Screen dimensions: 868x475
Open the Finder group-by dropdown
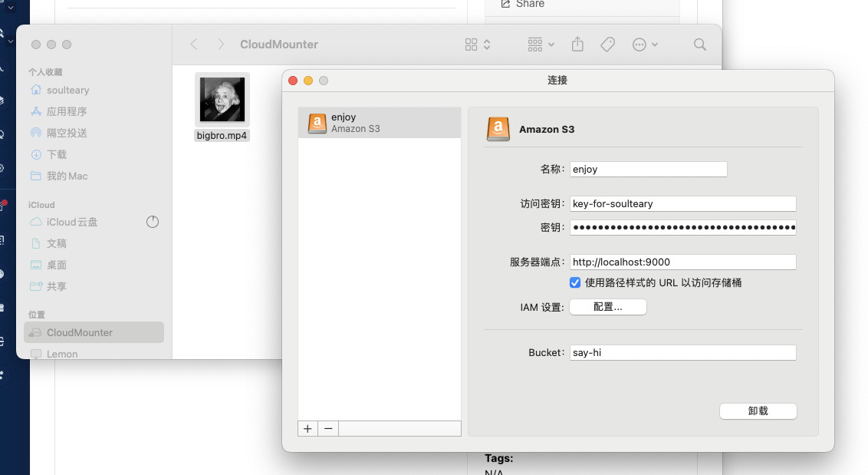[x=541, y=45]
